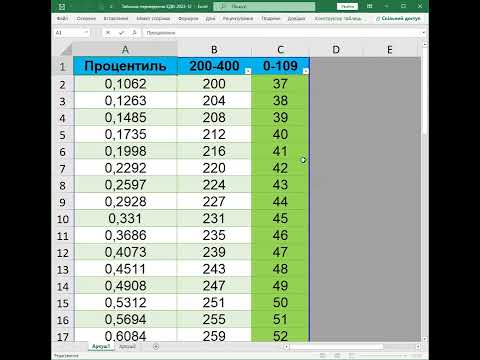Click the cancel X icon in formula bar
Image resolution: width=480 pixels, height=360 pixels.
click(x=108, y=33)
